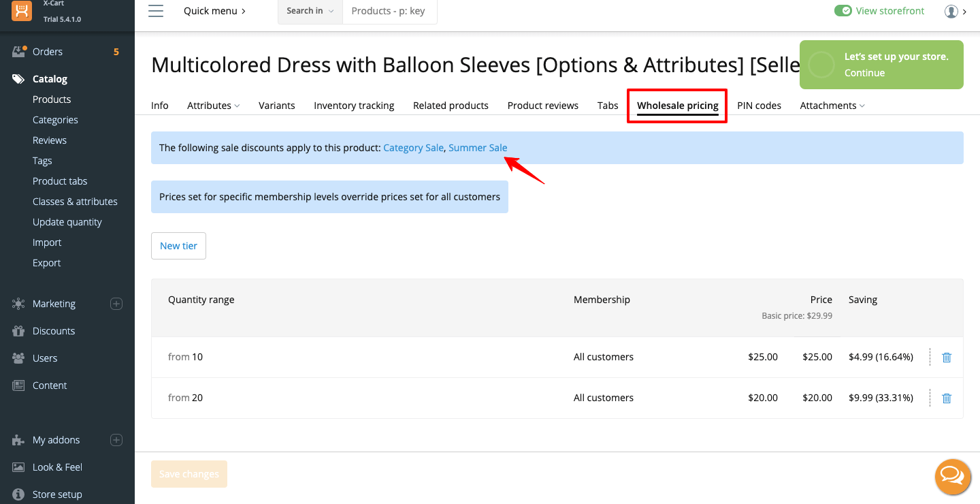Open Tags in the sidebar
This screenshot has width=980, height=504.
(x=42, y=161)
